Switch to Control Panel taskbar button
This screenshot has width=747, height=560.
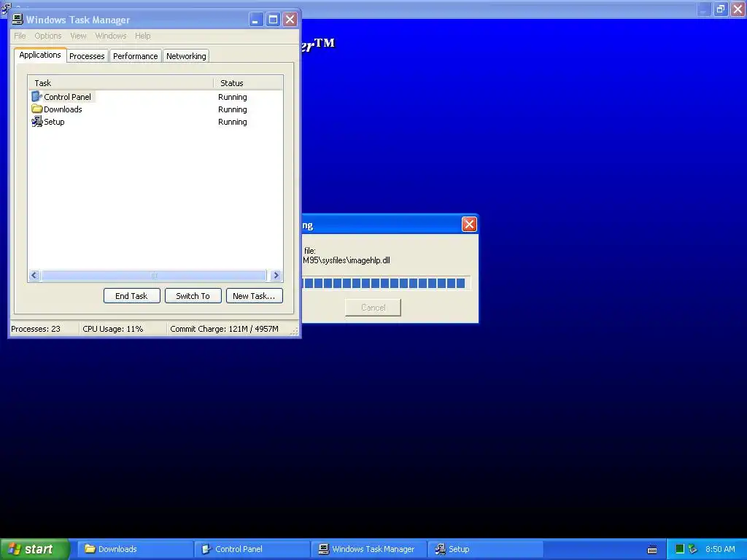tap(252, 549)
